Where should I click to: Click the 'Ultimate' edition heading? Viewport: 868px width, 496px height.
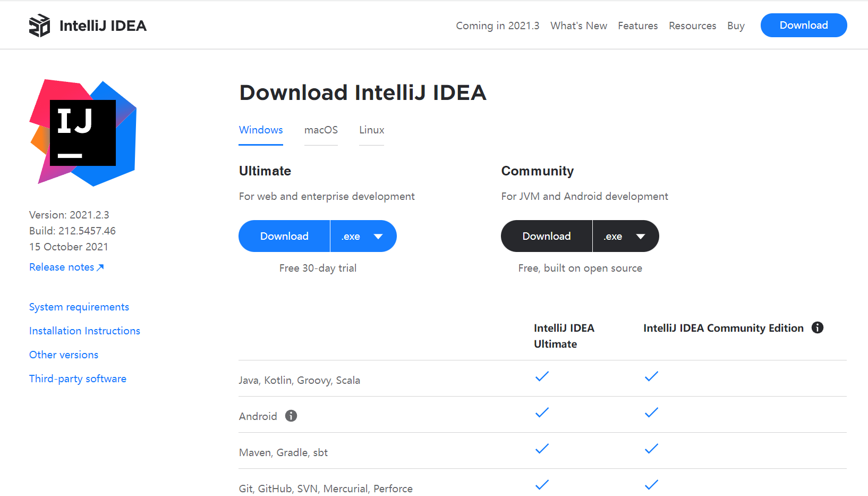265,171
